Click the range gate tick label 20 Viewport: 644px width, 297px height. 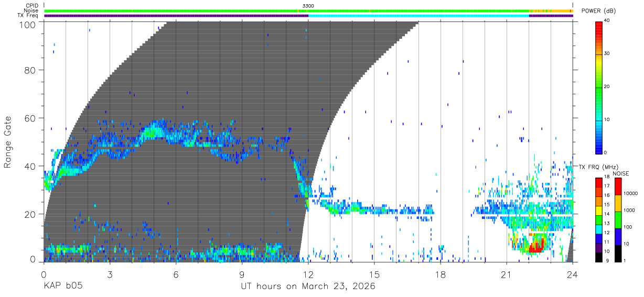click(30, 214)
